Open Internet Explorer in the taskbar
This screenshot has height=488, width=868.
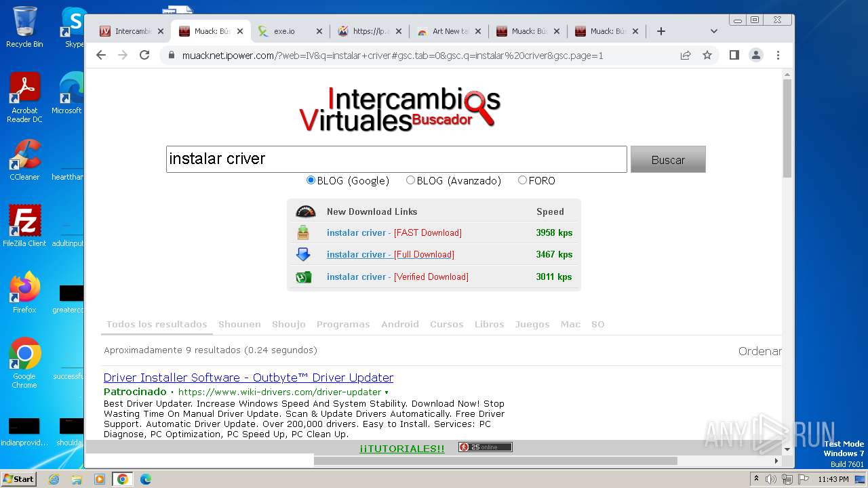click(54, 479)
